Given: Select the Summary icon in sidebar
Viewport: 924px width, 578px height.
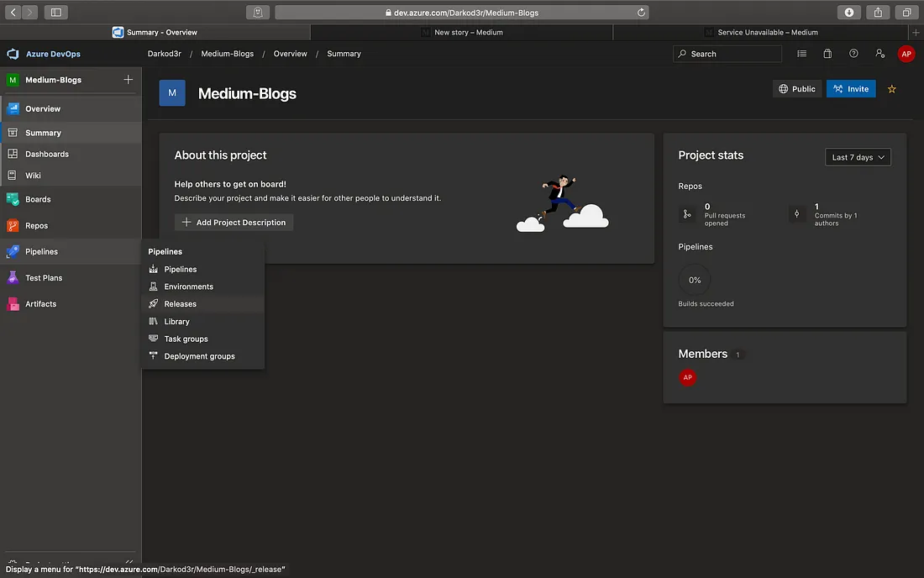Looking at the screenshot, I should pos(13,133).
